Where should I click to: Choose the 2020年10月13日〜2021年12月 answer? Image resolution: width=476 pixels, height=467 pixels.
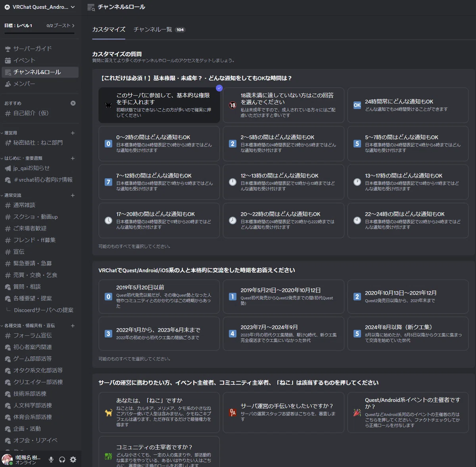pos(408,297)
